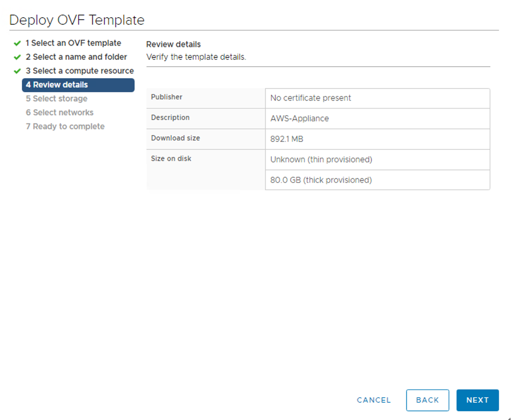Open the Select storage step
The width and height of the screenshot is (511, 420).
click(56, 98)
